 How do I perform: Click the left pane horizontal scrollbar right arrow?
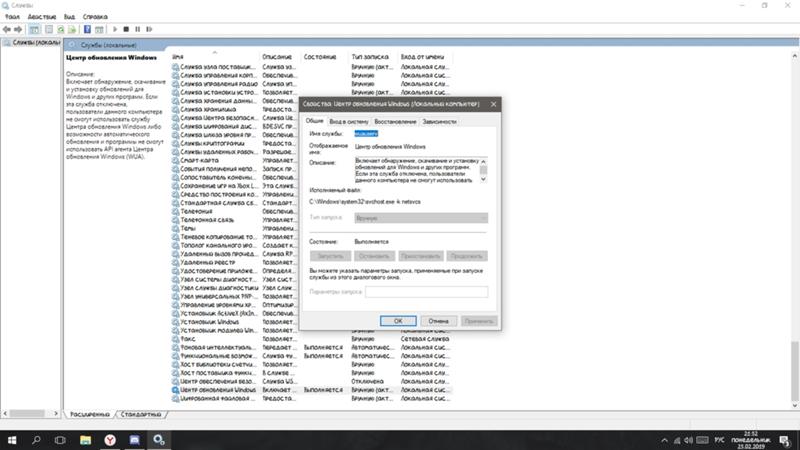[x=56, y=414]
